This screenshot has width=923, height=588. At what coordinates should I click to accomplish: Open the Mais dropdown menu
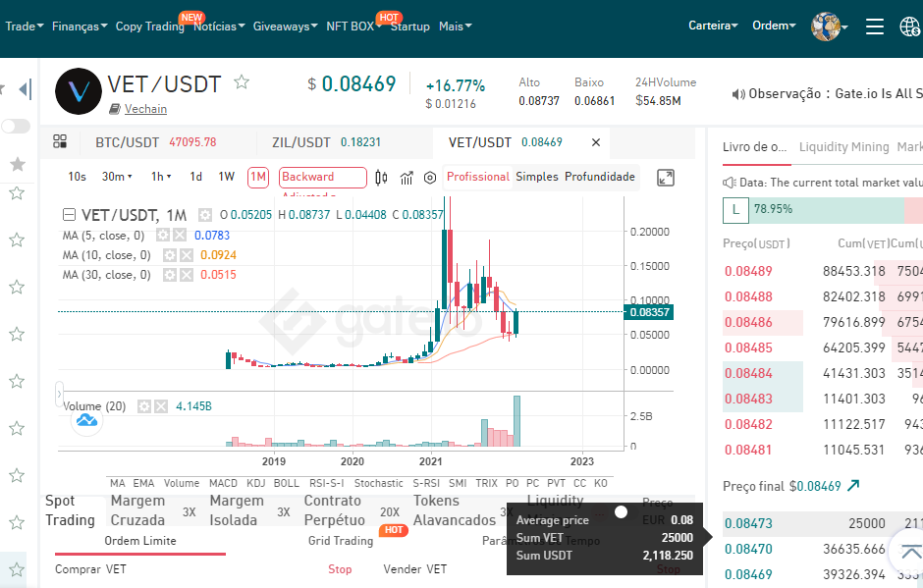[x=455, y=27]
